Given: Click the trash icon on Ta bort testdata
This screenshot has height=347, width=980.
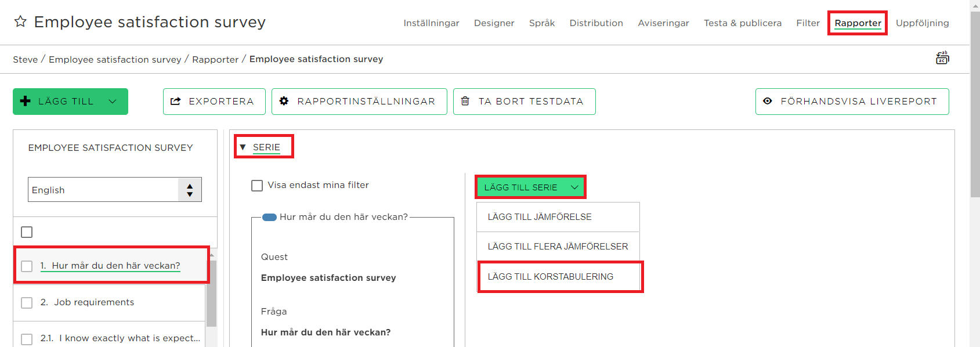Looking at the screenshot, I should click(x=465, y=101).
